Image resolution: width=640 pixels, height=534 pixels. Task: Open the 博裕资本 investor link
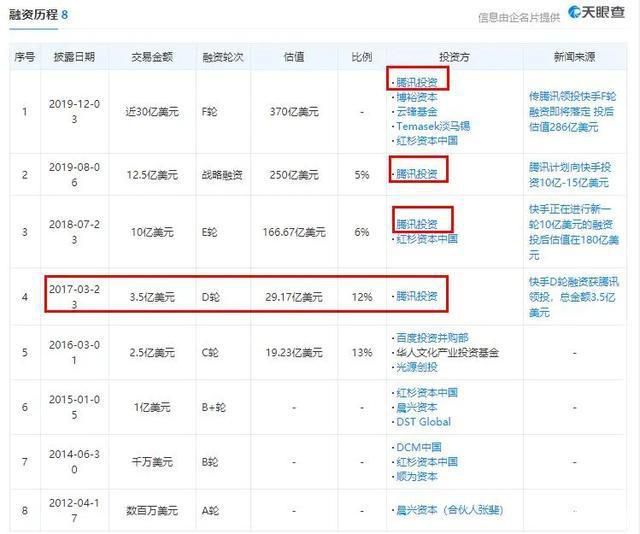coord(417,98)
